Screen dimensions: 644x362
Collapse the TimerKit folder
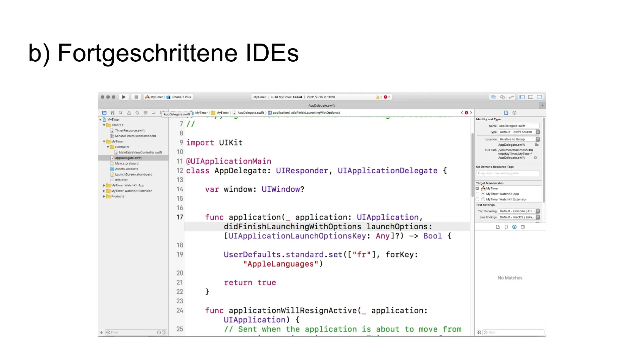coord(104,125)
